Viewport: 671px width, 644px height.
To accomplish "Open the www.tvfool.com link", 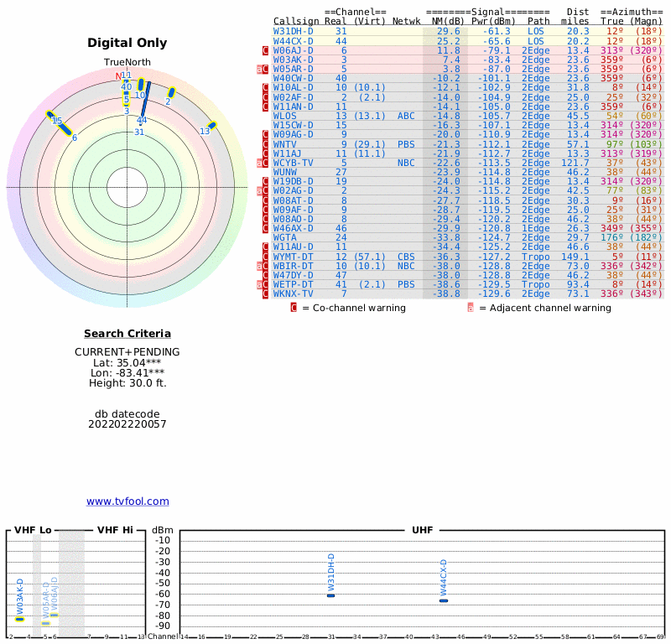I will click(127, 501).
